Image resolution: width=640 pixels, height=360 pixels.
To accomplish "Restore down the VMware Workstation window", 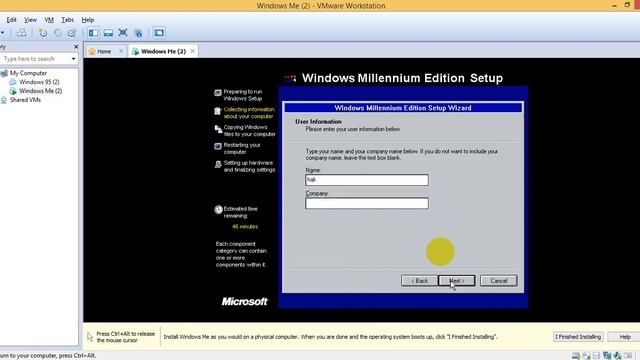I will 627,5.
